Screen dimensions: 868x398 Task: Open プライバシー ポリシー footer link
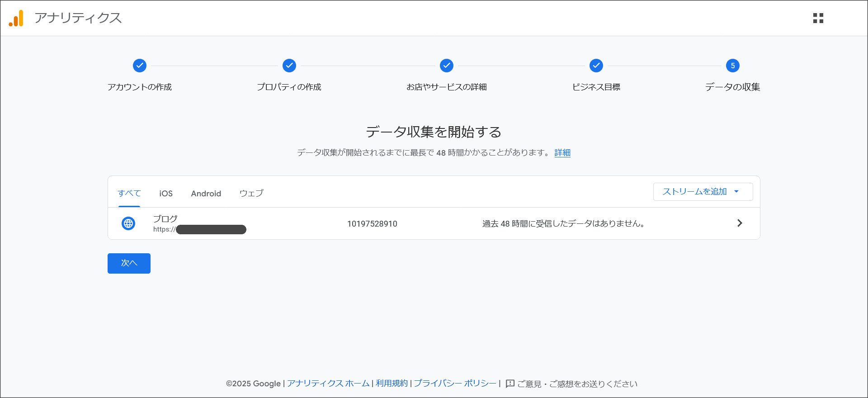tap(455, 384)
